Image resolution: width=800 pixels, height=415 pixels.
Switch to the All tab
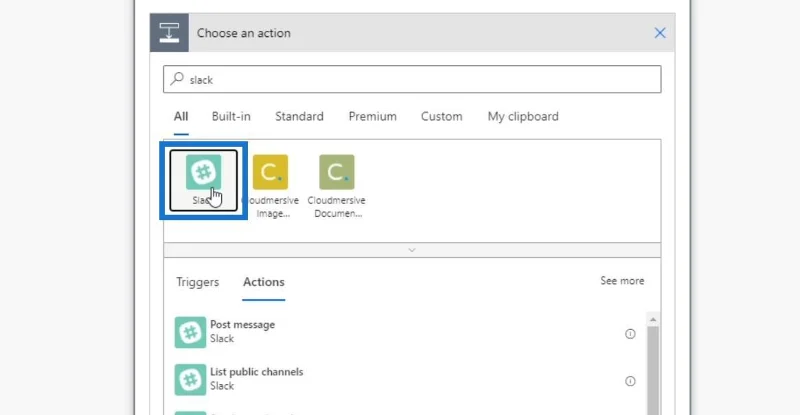click(181, 116)
